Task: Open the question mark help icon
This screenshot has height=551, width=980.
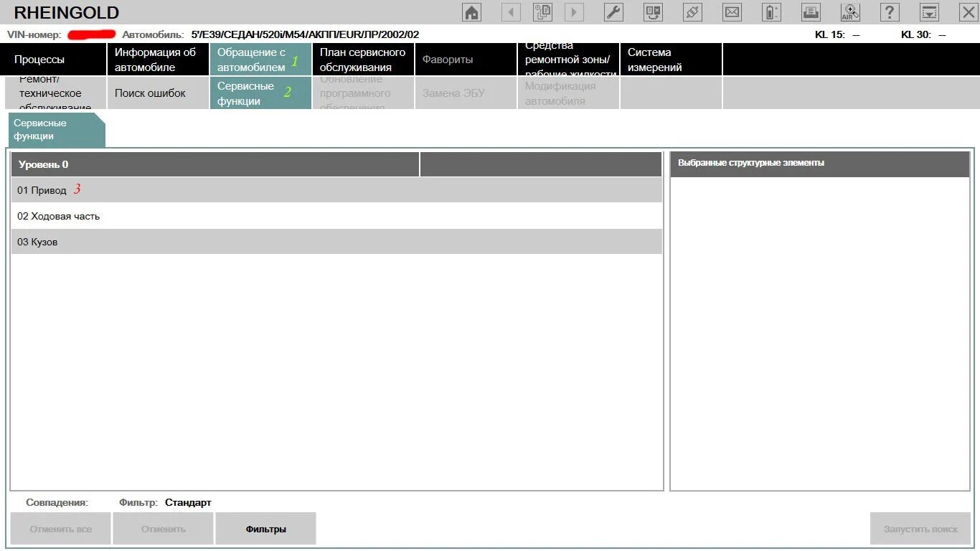Action: 890,12
